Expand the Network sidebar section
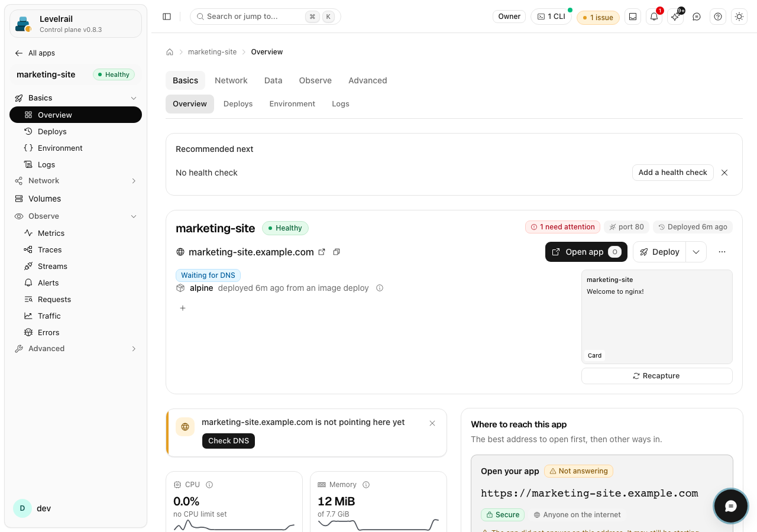 tap(76, 181)
